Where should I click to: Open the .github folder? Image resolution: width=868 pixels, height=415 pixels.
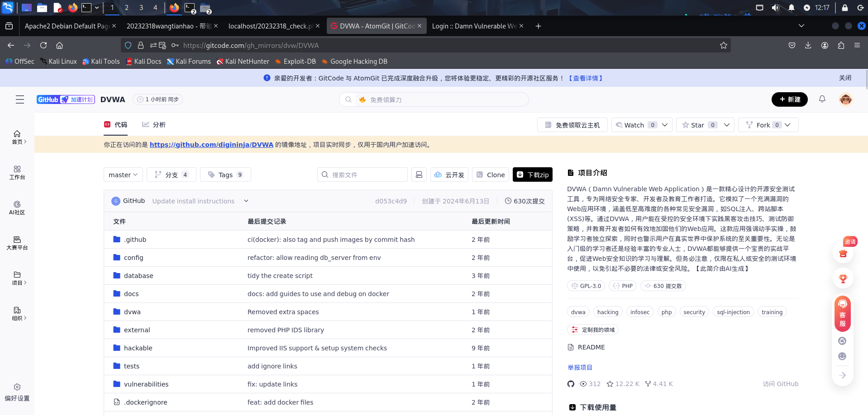[x=135, y=240]
